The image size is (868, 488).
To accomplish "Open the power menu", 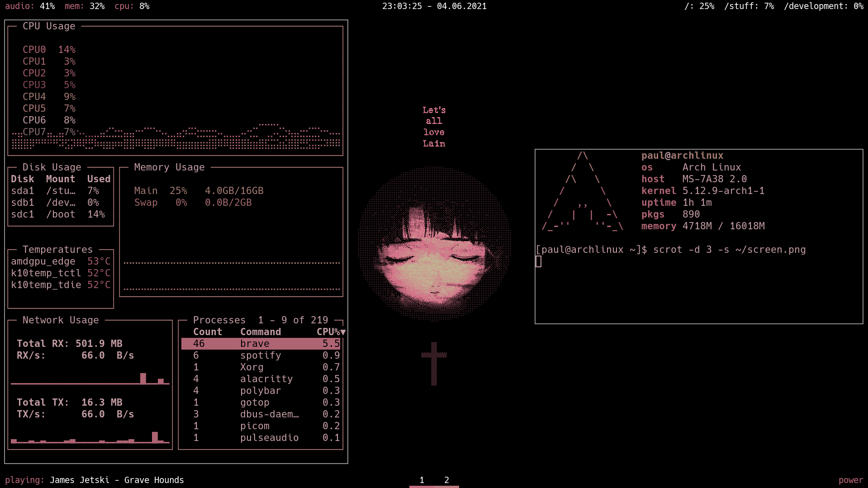I will (x=851, y=480).
